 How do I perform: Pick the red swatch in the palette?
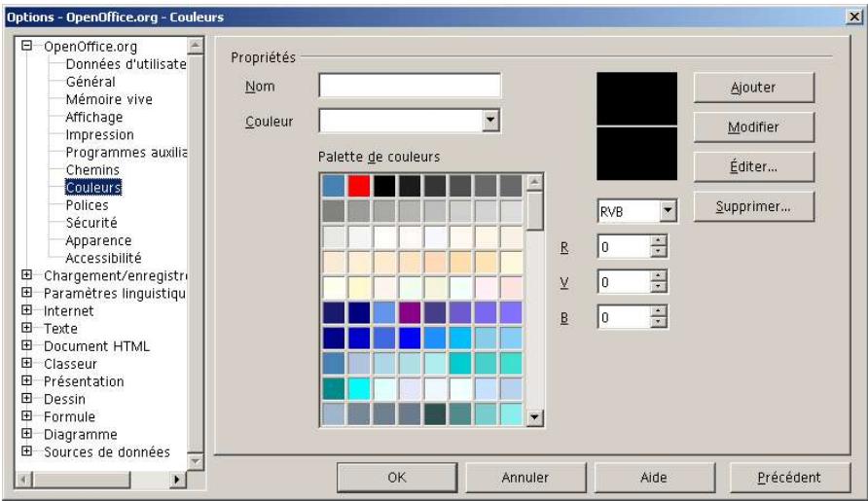[x=359, y=186]
